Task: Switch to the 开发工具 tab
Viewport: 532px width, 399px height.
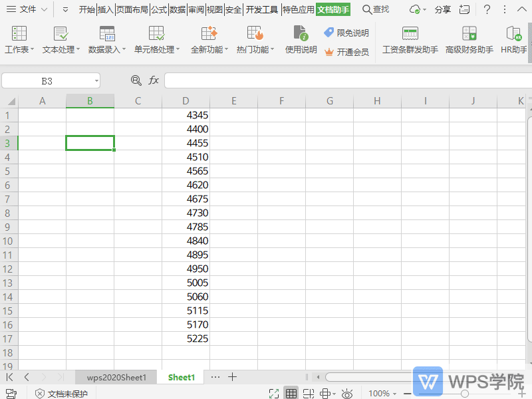Action: 261,9
